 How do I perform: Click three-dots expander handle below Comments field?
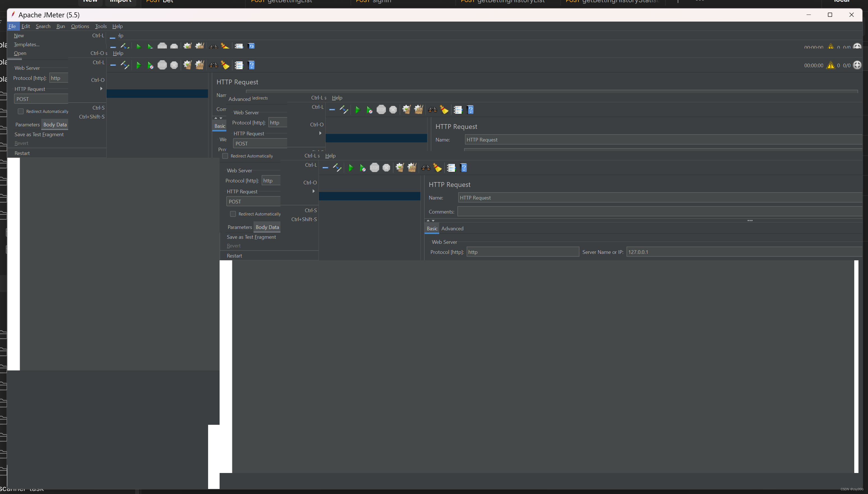click(750, 221)
